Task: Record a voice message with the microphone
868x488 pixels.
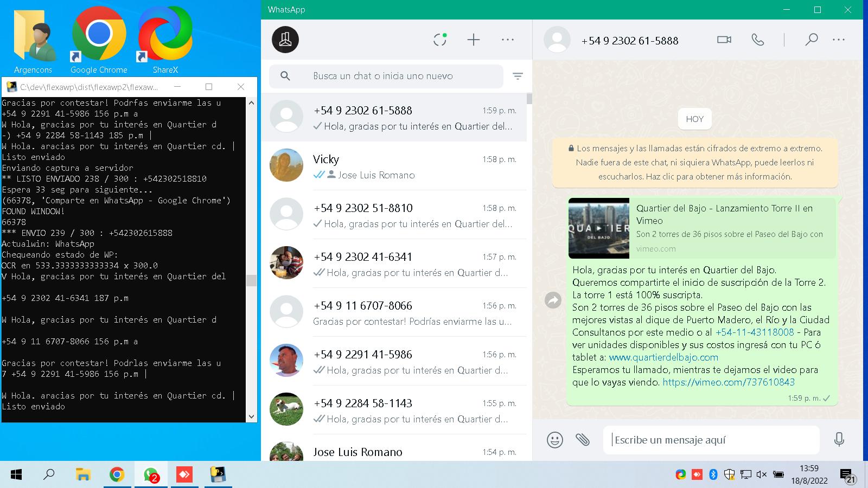Action: 839,439
